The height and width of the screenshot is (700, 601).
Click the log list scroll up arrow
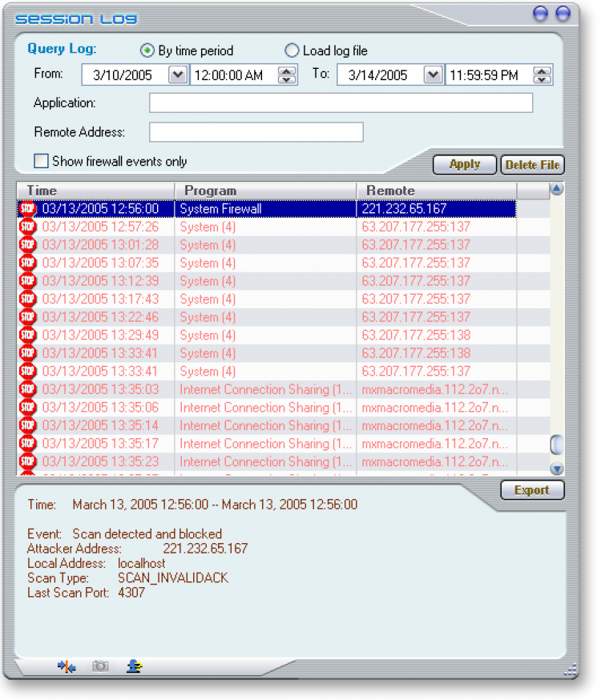(x=557, y=189)
